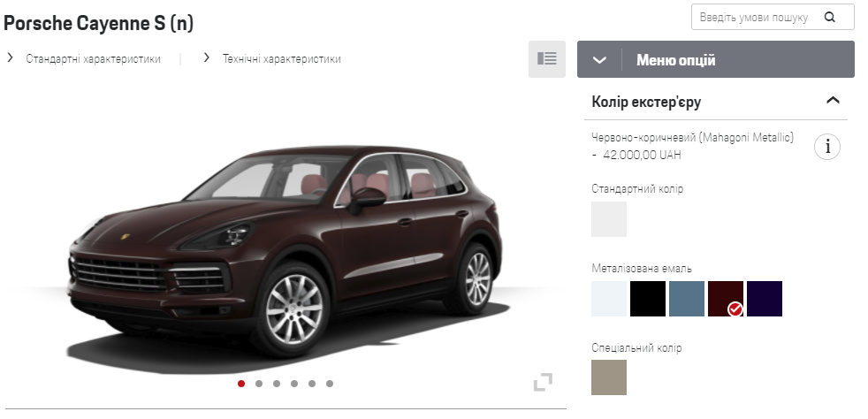Select the blue-gray metallic swatch
Screen dimensions: 868x419
pyautogui.click(x=687, y=299)
